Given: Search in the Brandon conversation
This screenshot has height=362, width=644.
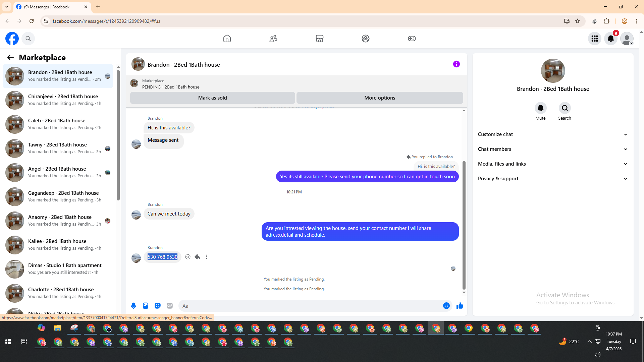Looking at the screenshot, I should 565,108.
